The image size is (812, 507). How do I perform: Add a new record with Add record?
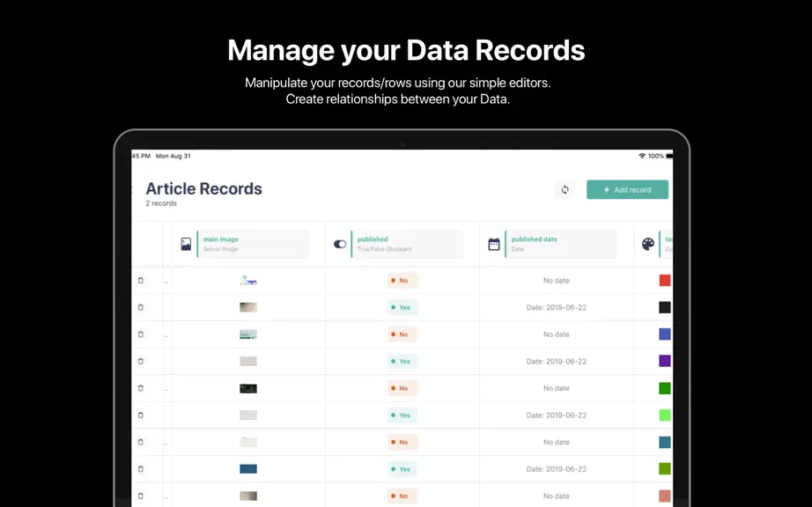coord(628,190)
